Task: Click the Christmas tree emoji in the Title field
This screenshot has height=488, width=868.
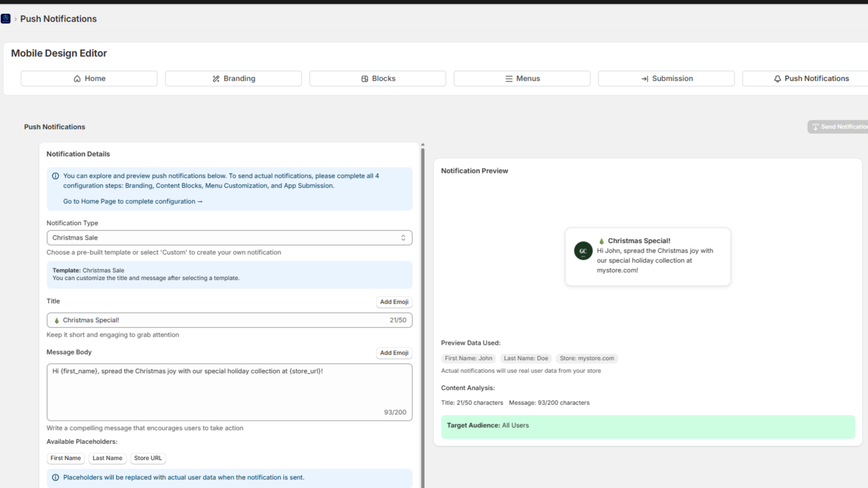Action: tap(56, 320)
